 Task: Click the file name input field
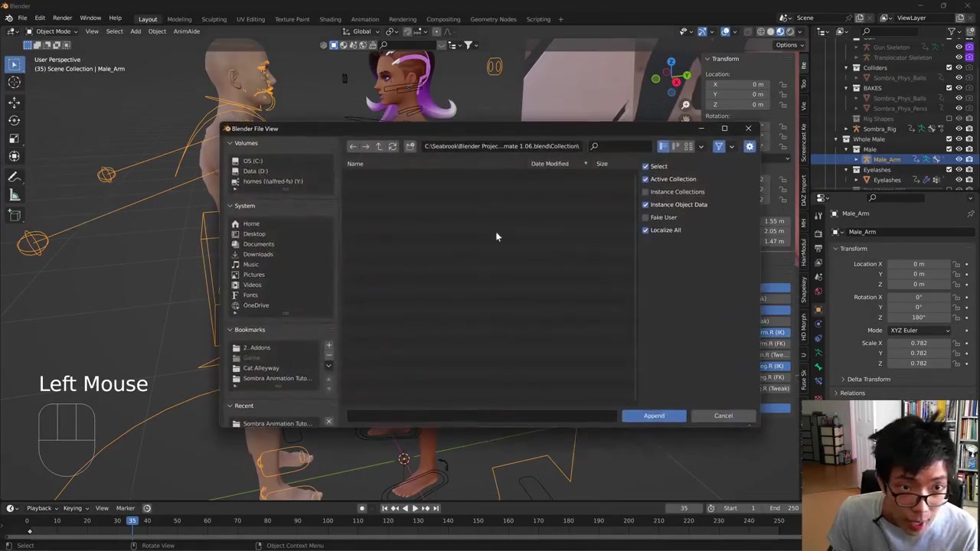(x=481, y=416)
